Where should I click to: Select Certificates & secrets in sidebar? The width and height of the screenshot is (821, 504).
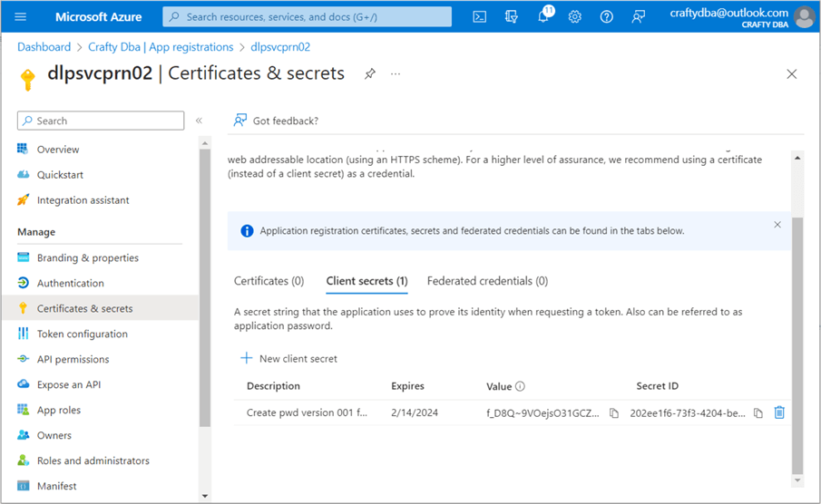point(101,308)
